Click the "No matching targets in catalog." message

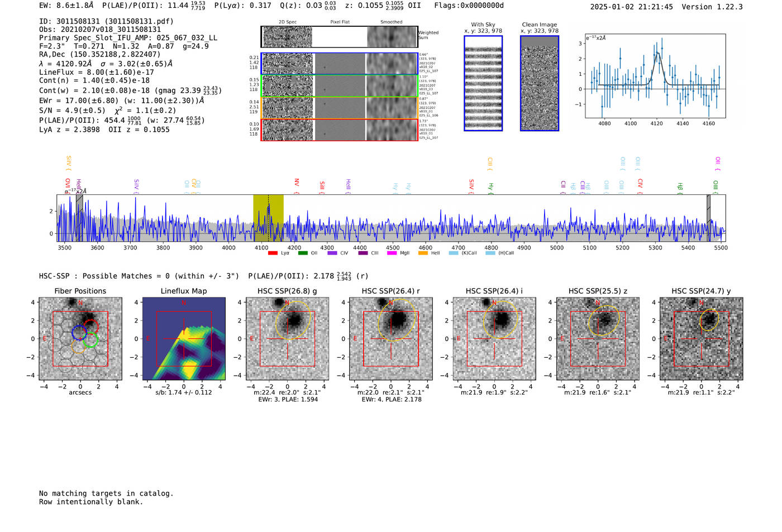pos(106,493)
